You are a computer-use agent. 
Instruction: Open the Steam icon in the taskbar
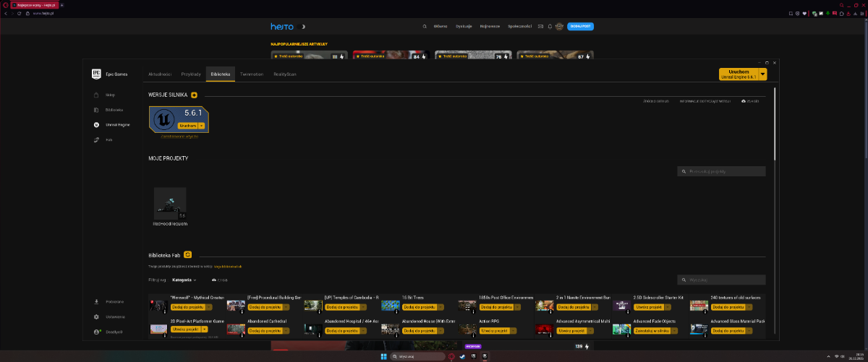coord(462,357)
